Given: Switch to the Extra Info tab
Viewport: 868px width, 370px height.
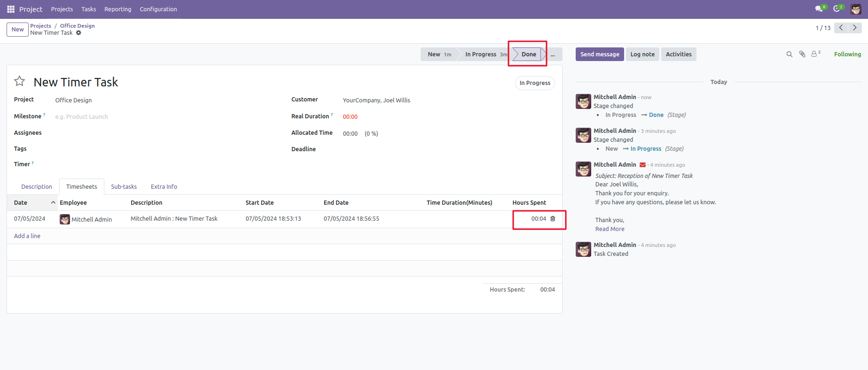Looking at the screenshot, I should (x=164, y=187).
